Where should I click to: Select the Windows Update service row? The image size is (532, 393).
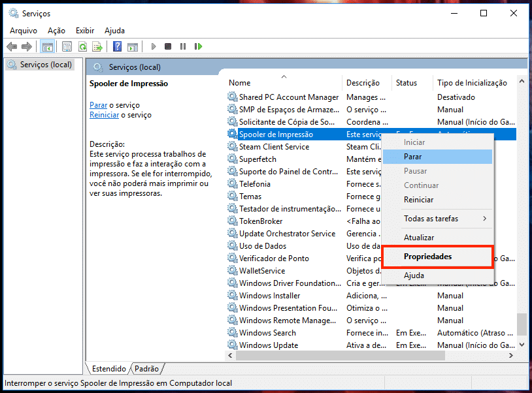coord(269,345)
